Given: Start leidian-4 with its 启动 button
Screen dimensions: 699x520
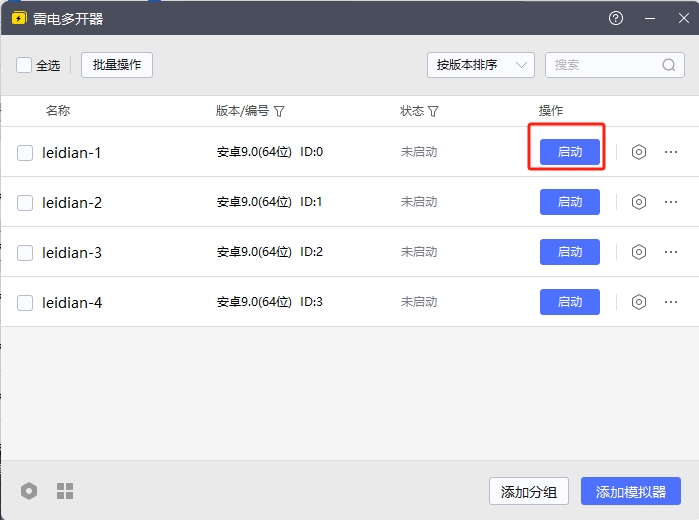Looking at the screenshot, I should click(x=570, y=302).
